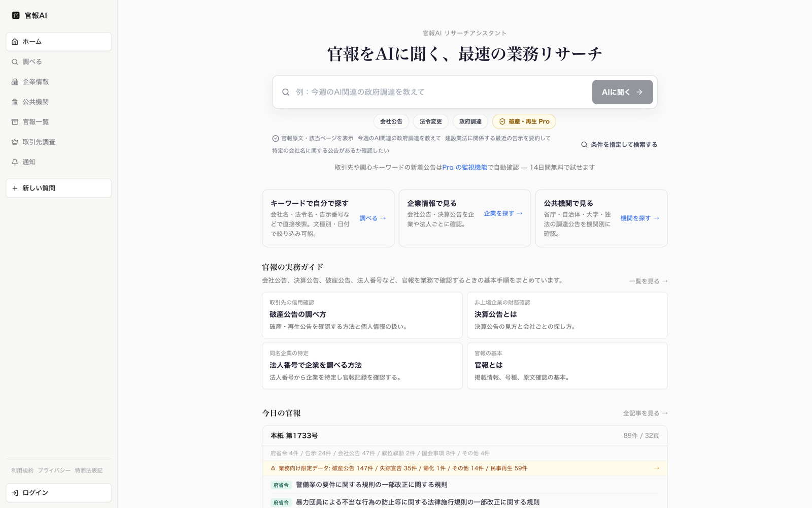
Task: Click the 新しい質問 button
Action: pos(58,188)
